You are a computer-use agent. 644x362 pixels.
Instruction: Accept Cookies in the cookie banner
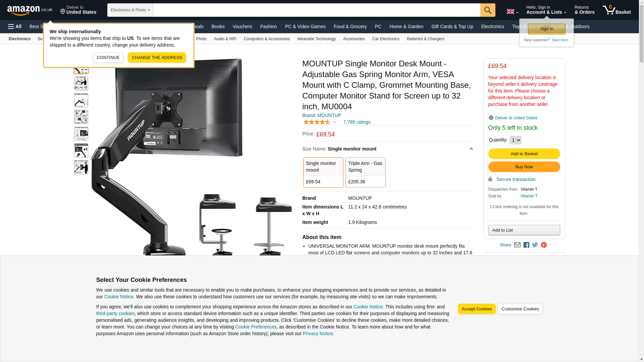(477, 309)
